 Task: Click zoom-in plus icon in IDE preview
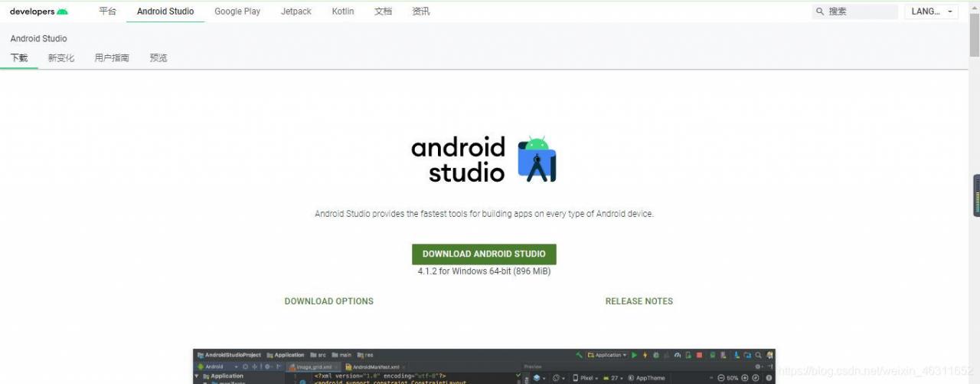pos(744,378)
